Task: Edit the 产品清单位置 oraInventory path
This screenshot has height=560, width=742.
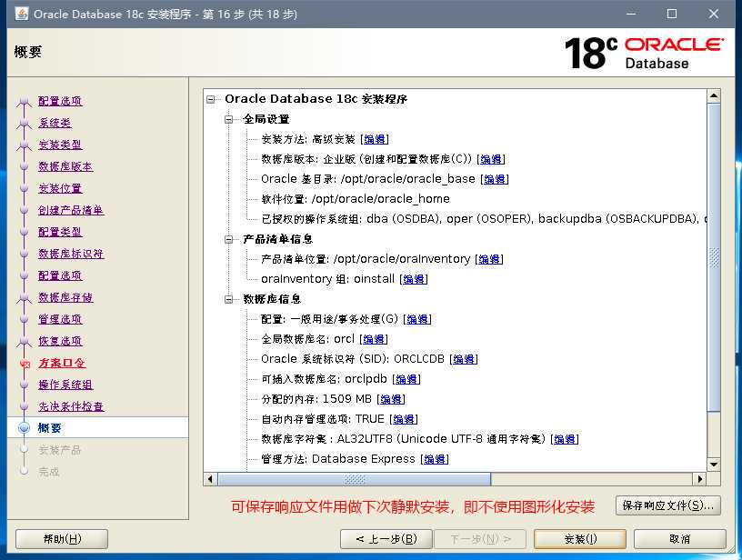Action: (x=489, y=259)
